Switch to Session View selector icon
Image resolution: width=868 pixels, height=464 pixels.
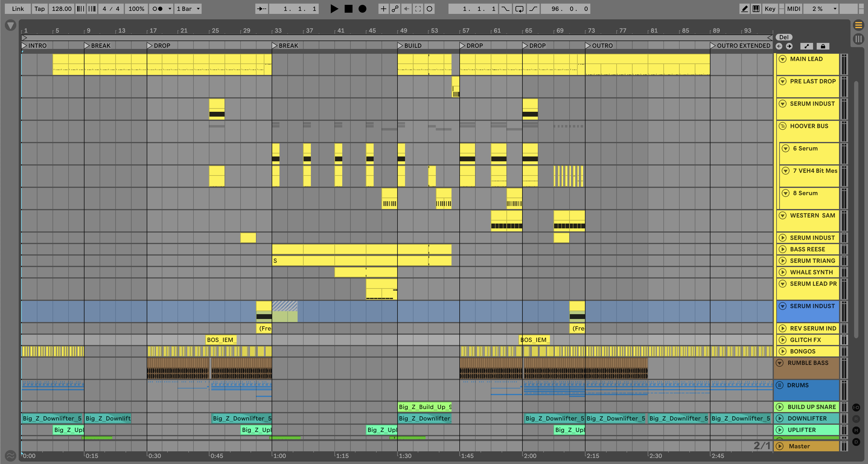click(x=858, y=39)
